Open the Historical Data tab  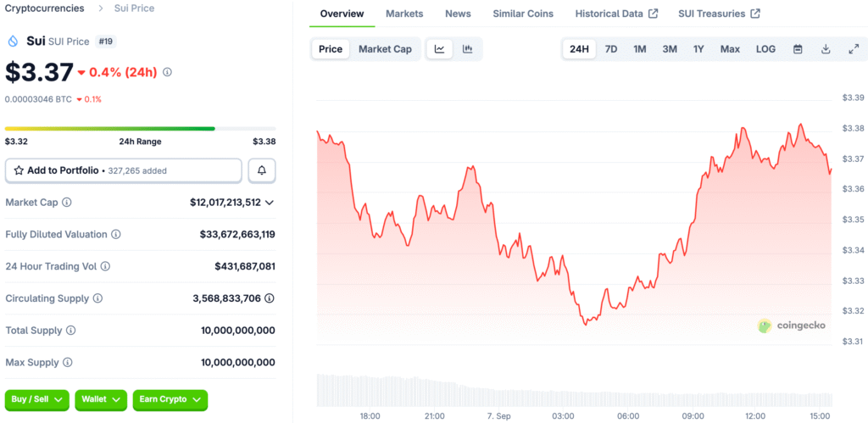pos(617,14)
